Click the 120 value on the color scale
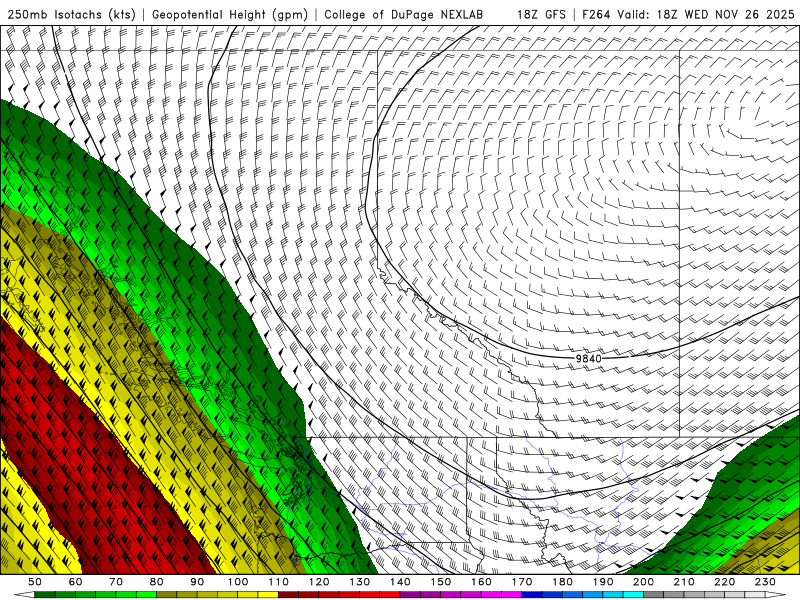Viewport: 800px width, 600px height. click(319, 582)
